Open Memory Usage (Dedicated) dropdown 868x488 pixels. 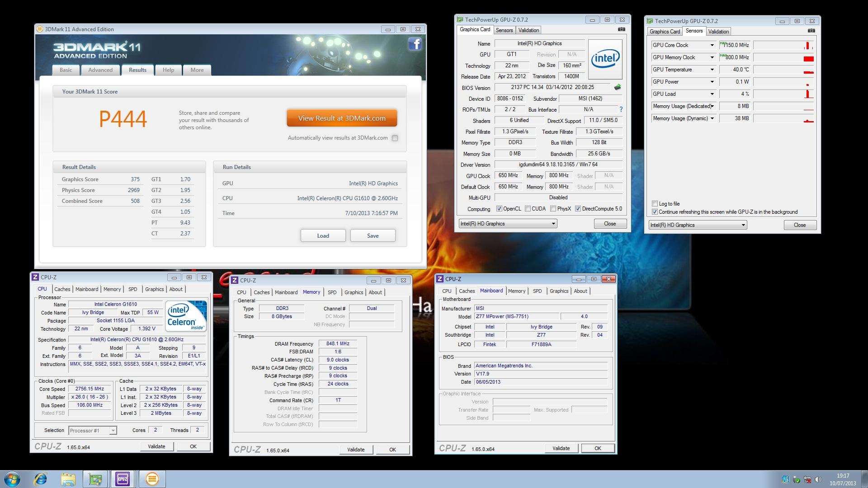(x=712, y=106)
